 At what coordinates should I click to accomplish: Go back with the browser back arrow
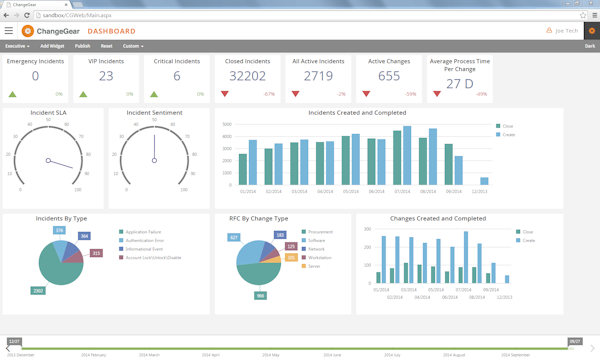click(x=6, y=15)
